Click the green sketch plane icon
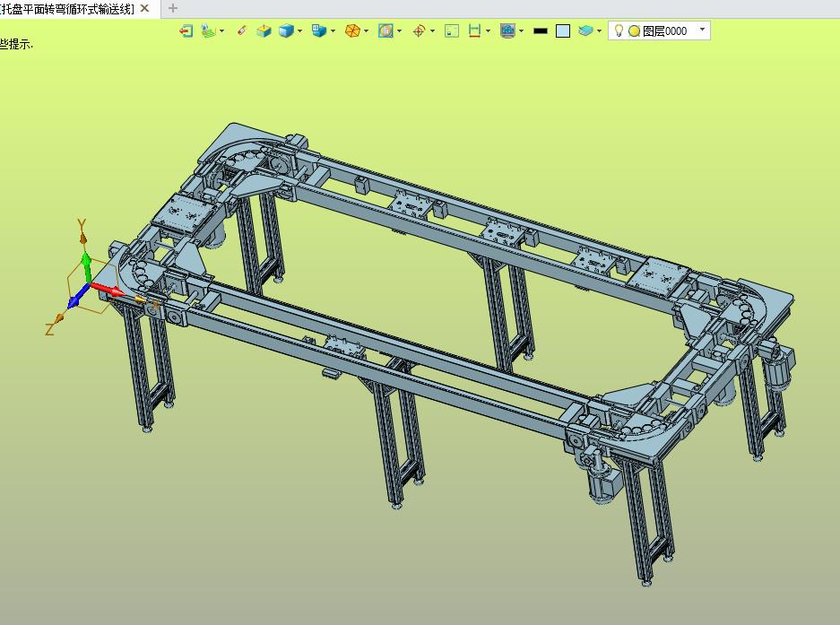The width and height of the screenshot is (840, 625). 208,31
